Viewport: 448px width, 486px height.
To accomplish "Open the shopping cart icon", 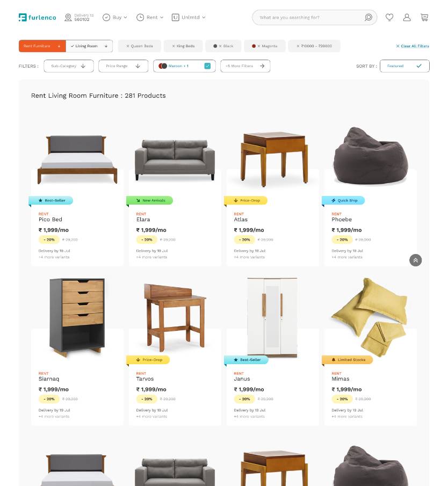I will pyautogui.click(x=424, y=17).
